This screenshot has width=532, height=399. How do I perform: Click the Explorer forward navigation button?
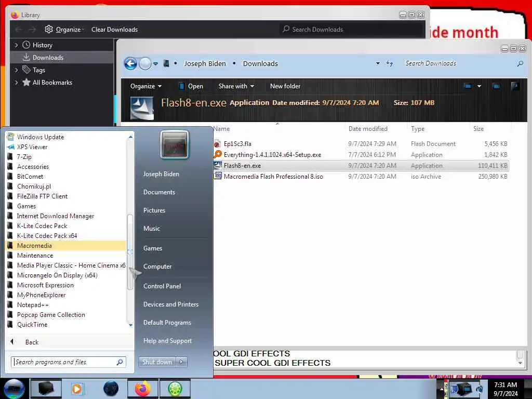tap(145, 63)
